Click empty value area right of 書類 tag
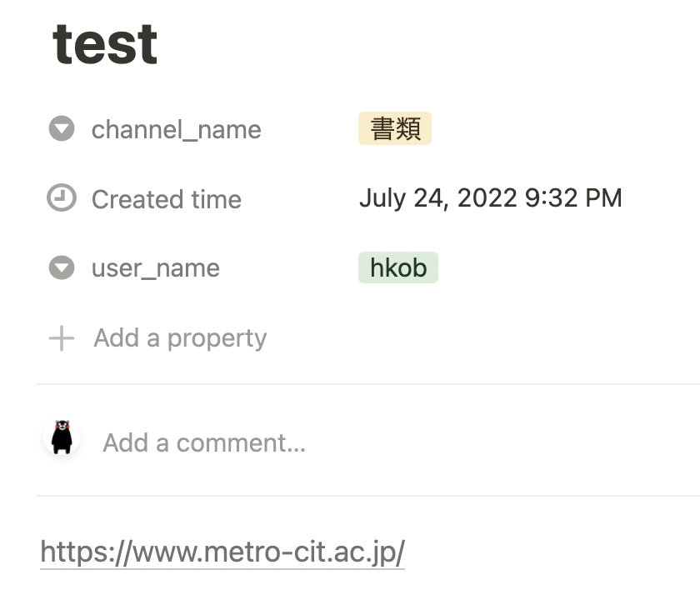The height and width of the screenshot is (605, 700). 566,128
